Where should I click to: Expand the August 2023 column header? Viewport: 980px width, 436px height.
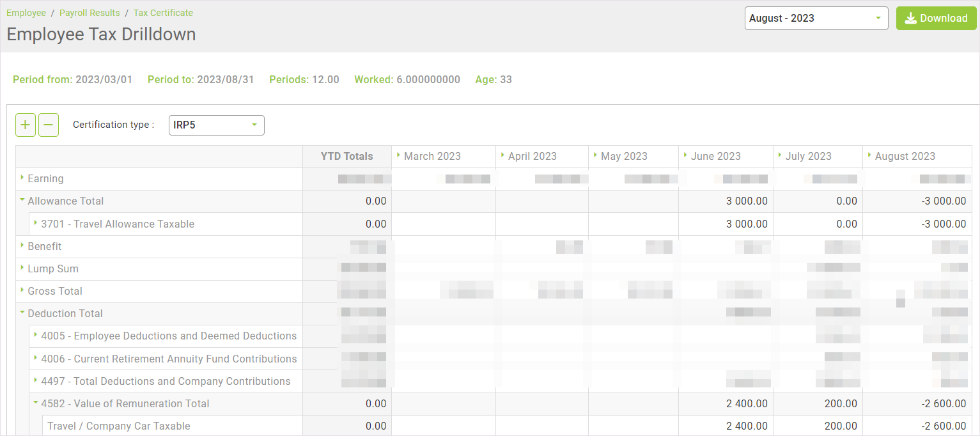[870, 155]
